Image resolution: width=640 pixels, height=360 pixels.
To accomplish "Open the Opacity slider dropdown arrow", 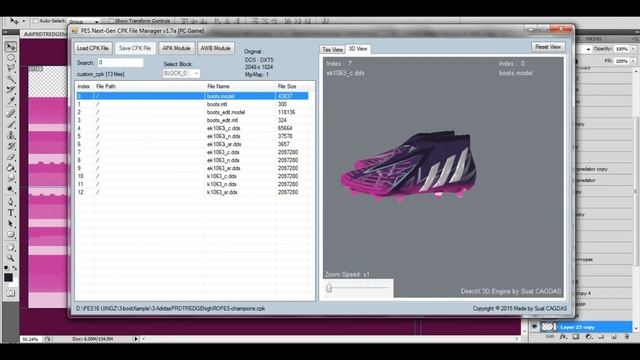I will [x=633, y=49].
